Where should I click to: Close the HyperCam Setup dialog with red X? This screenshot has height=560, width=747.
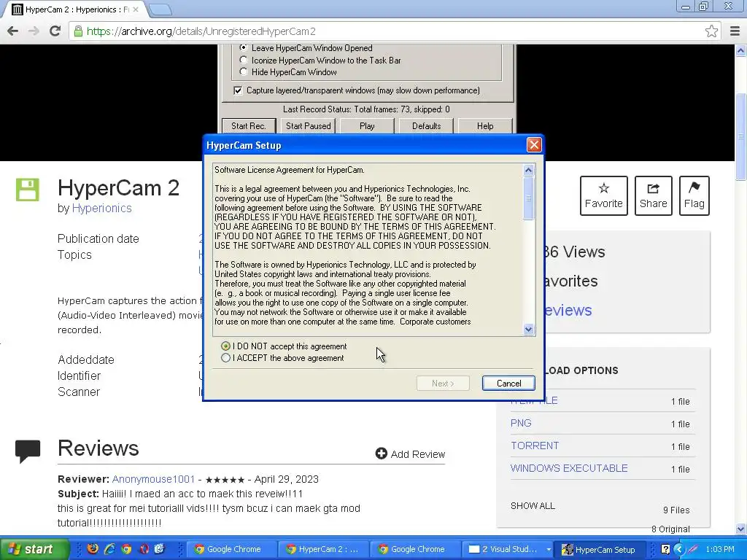pos(533,145)
